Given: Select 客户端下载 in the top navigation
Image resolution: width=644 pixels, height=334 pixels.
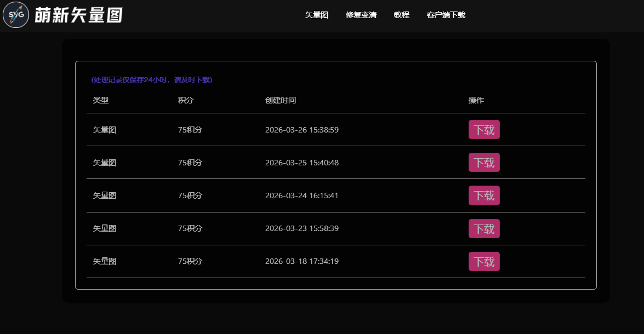Looking at the screenshot, I should pyautogui.click(x=446, y=15).
